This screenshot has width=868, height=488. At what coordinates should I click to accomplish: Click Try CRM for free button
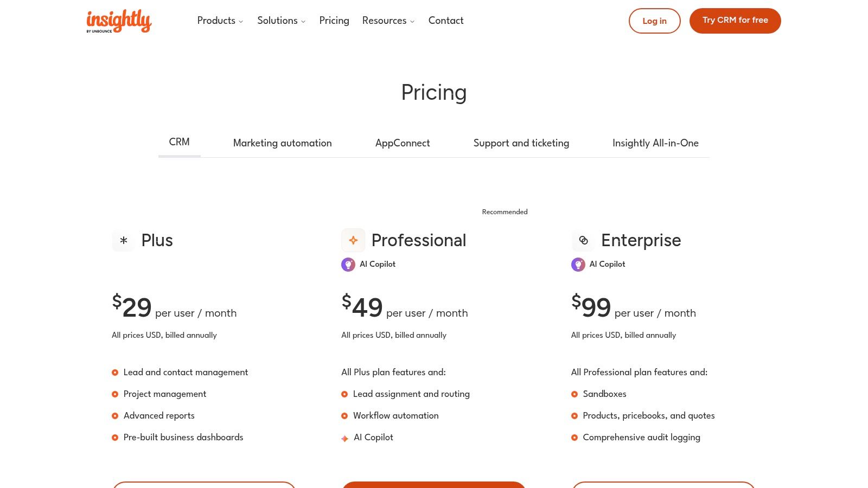point(735,21)
